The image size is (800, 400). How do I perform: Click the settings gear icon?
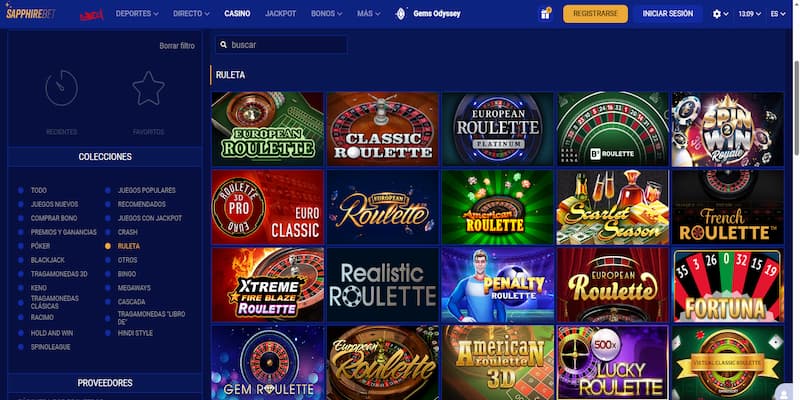click(716, 14)
